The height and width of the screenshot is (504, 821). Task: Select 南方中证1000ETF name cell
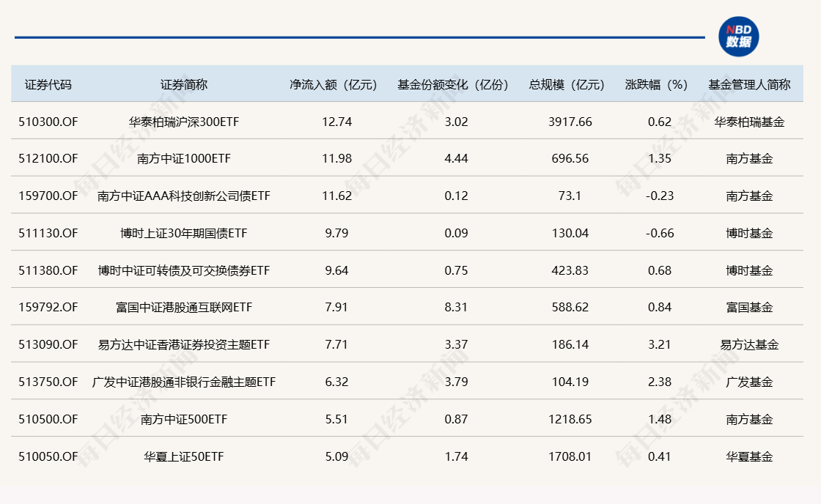[x=184, y=158]
